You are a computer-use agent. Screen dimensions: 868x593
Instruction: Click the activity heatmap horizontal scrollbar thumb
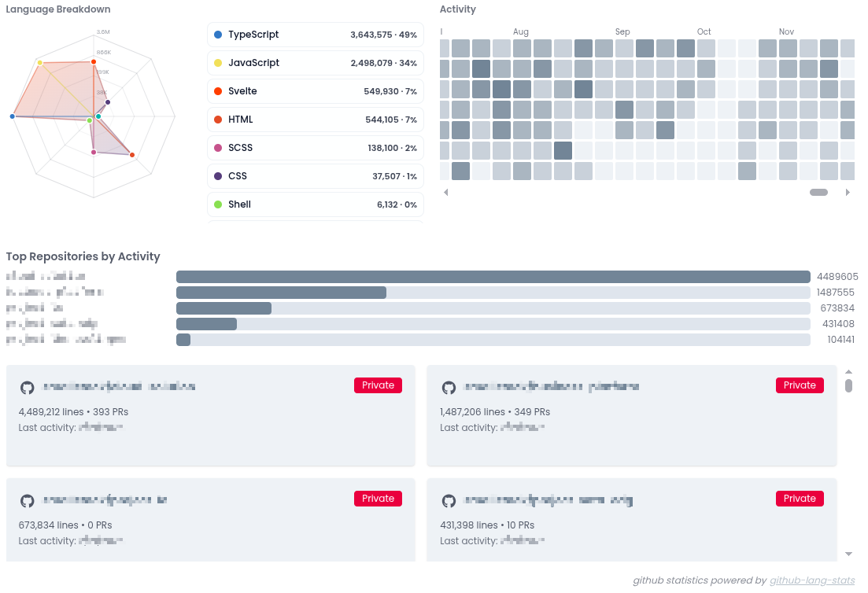tap(818, 192)
